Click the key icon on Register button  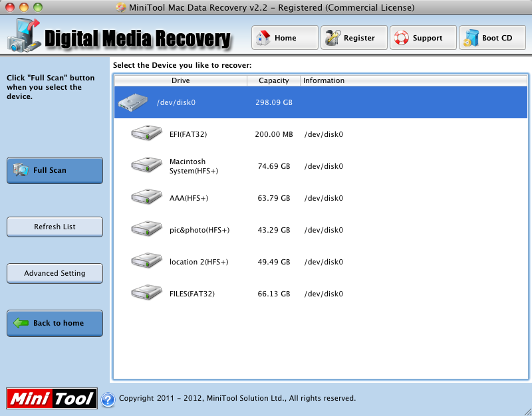pyautogui.click(x=333, y=38)
